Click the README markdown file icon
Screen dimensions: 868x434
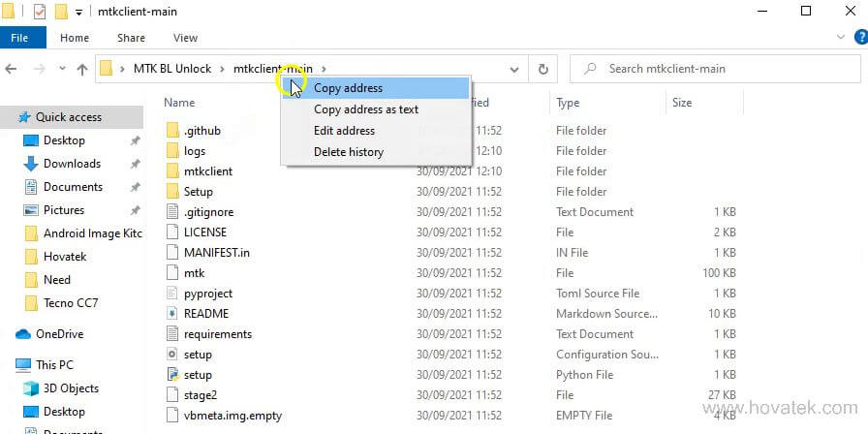pos(172,314)
